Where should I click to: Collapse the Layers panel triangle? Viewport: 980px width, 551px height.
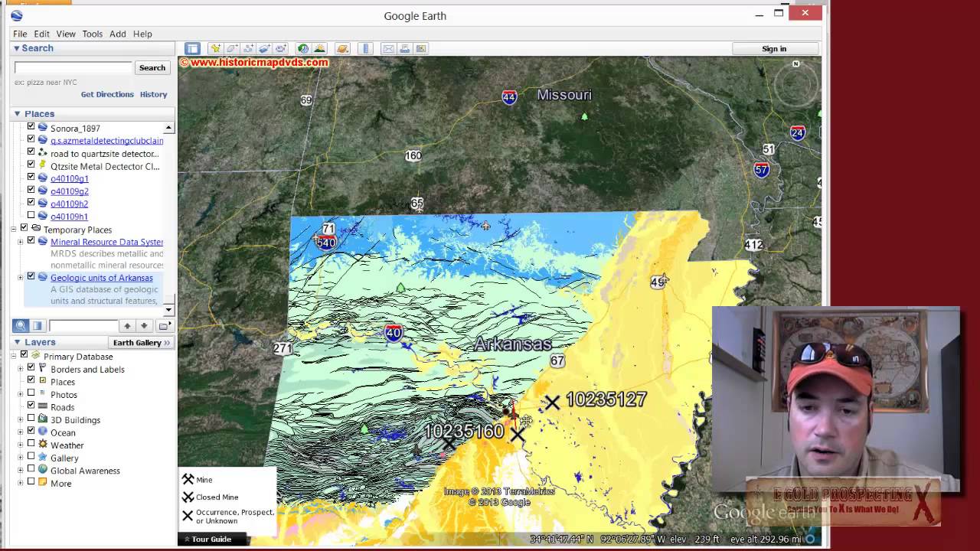pyautogui.click(x=16, y=342)
